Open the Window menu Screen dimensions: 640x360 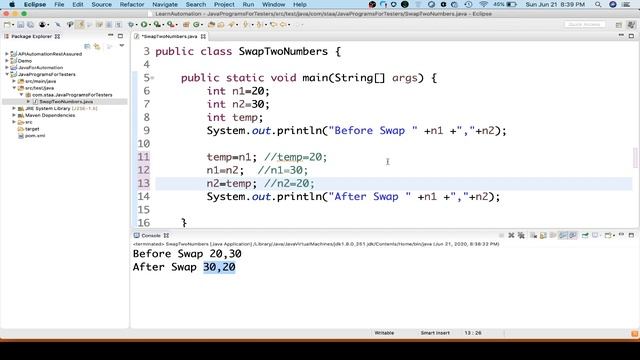click(273, 4)
